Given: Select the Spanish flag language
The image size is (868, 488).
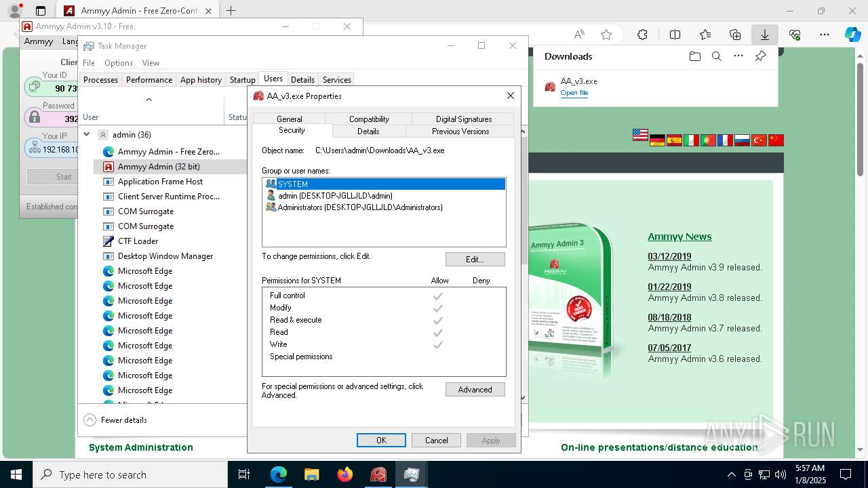Looking at the screenshot, I should pyautogui.click(x=674, y=140).
